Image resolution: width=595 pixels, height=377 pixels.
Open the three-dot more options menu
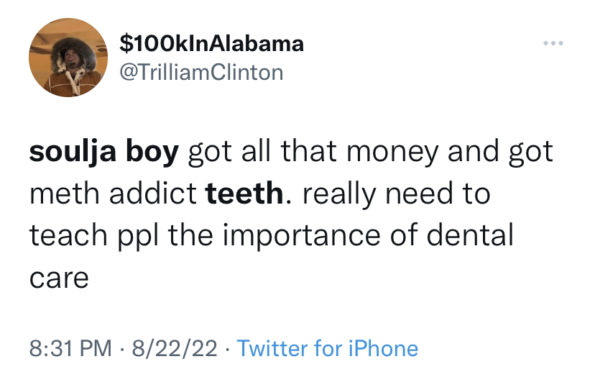[553, 43]
